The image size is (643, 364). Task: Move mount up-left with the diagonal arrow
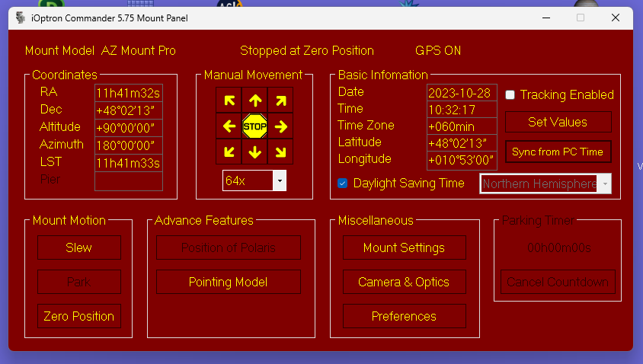(229, 101)
